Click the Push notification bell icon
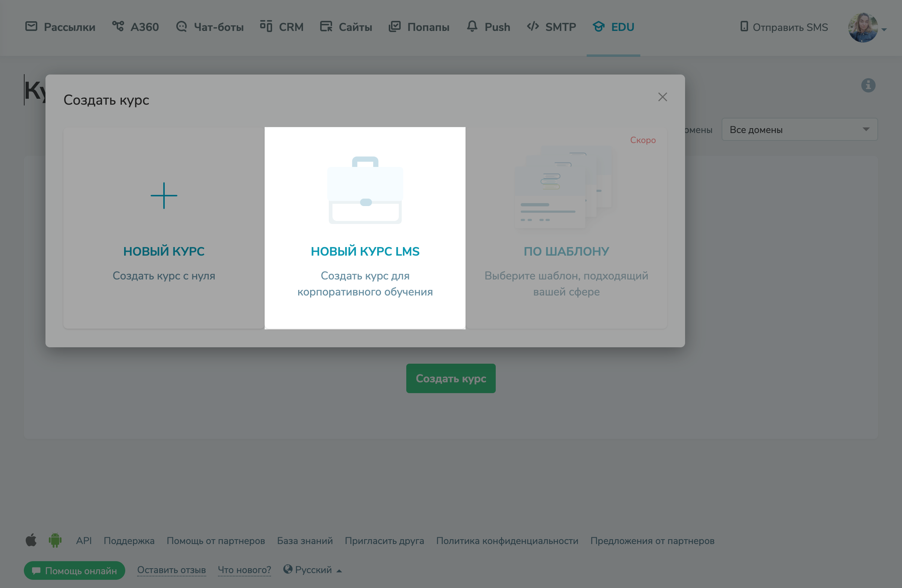Viewport: 902px width, 588px height. coord(471,26)
